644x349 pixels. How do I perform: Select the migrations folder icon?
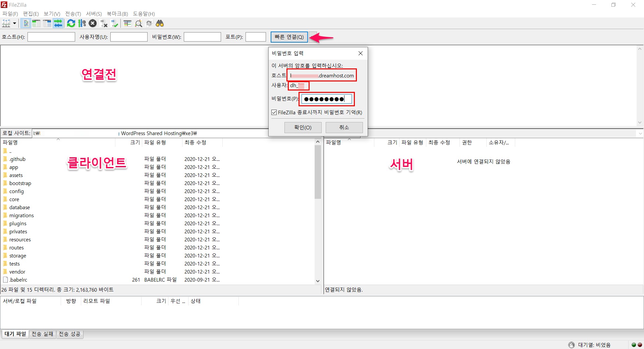[x=5, y=215]
